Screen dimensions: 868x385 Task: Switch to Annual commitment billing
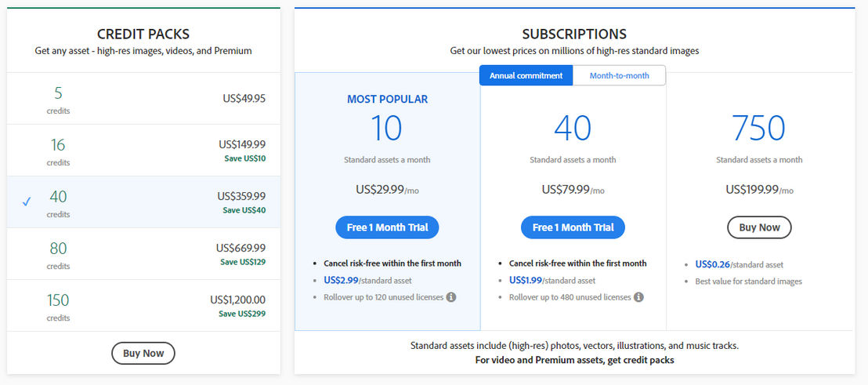coord(526,75)
